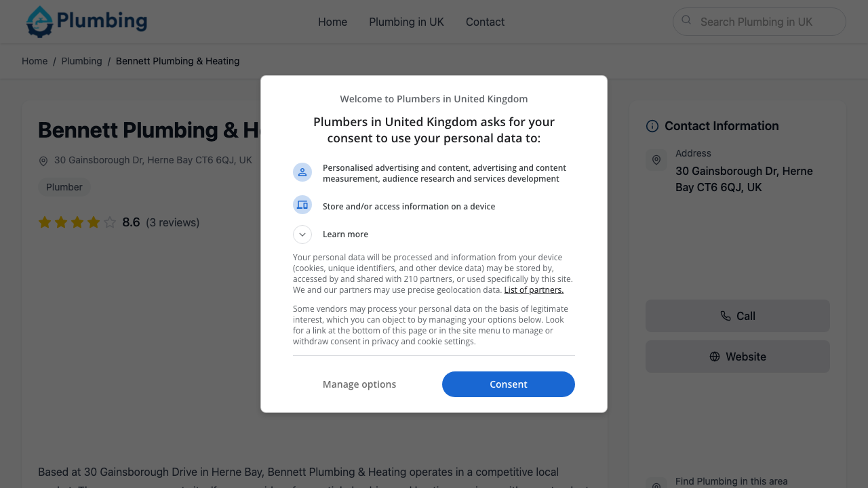Select Contact in the navigation bar
Screen dimensions: 868x488
coord(485,22)
